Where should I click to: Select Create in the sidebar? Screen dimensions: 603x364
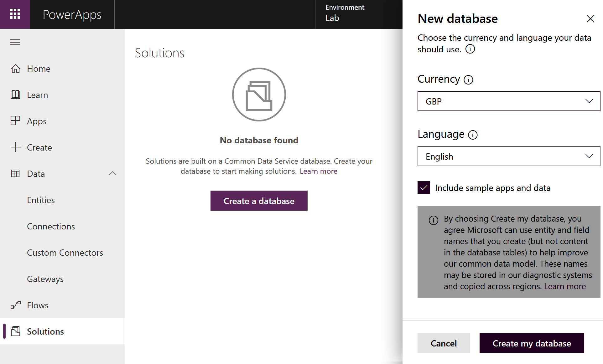pos(62,147)
